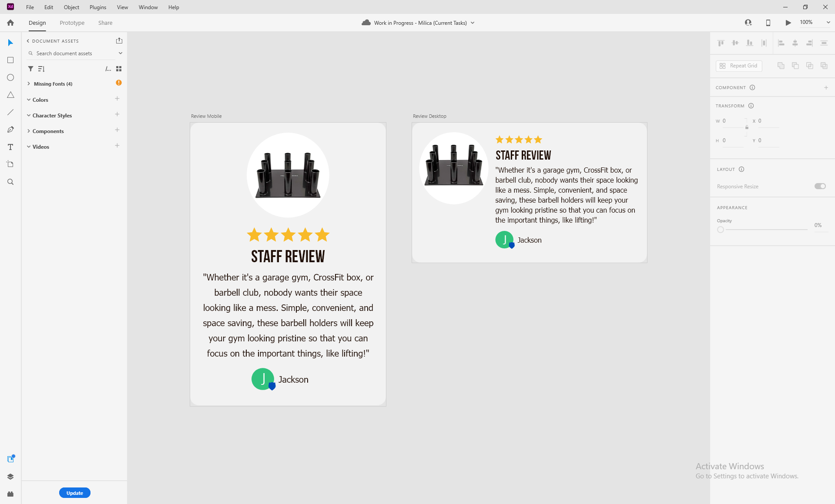The width and height of the screenshot is (835, 504).
Task: Select the Pen tool
Action: (x=10, y=129)
